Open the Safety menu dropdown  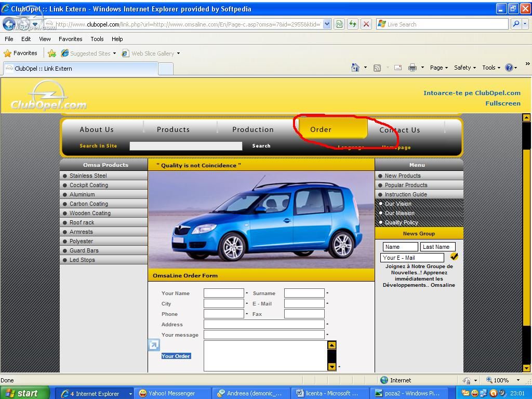(465, 68)
